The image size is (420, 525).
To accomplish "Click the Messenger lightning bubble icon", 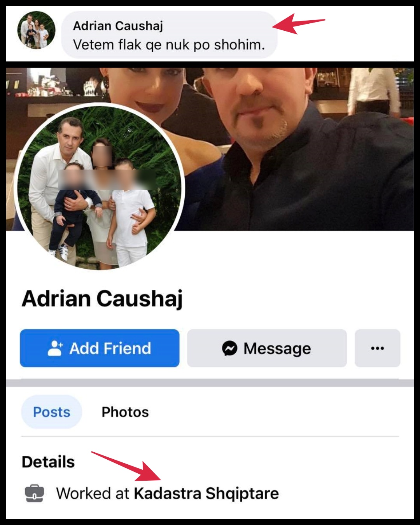I will pos(230,348).
